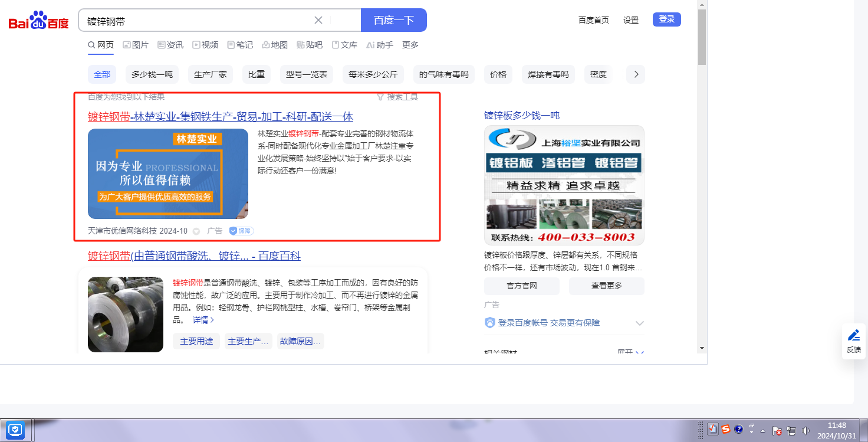Click the 天津市优信网络科技 advertiser name
868x442 pixels.
122,231
